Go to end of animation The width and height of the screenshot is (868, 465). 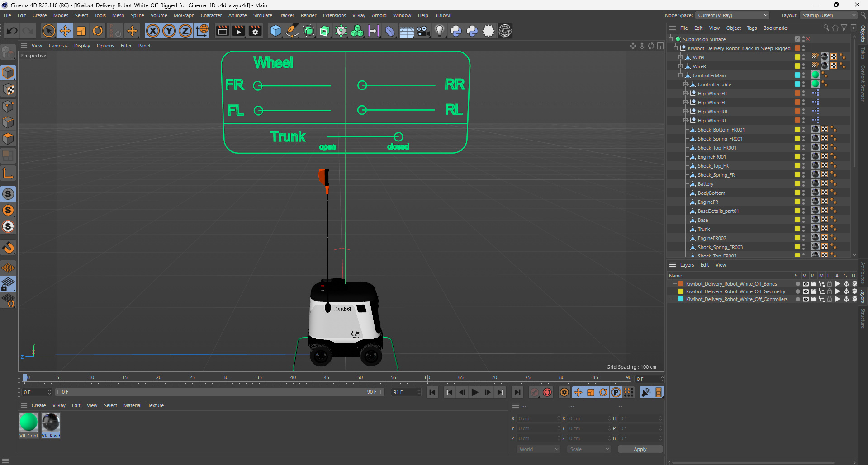coord(517,392)
